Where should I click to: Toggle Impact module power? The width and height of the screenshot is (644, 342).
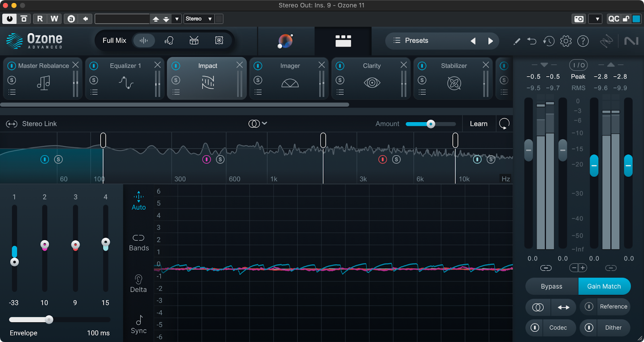click(x=176, y=66)
